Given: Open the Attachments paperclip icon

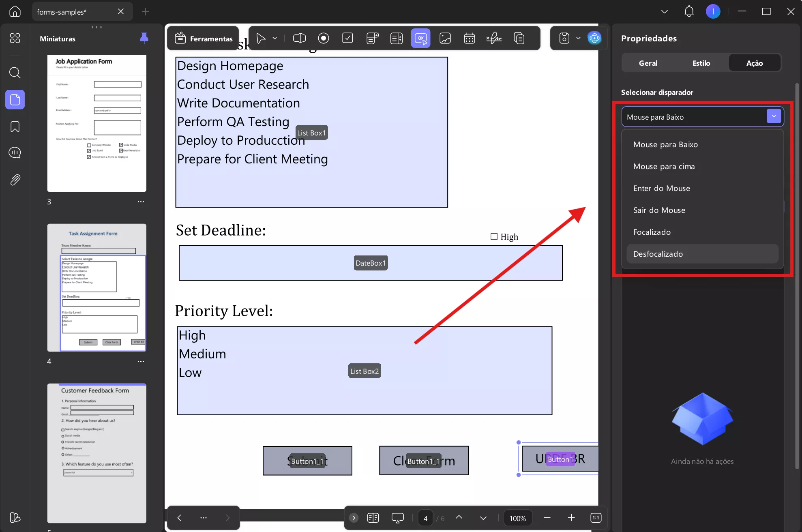Looking at the screenshot, I should pos(15,180).
